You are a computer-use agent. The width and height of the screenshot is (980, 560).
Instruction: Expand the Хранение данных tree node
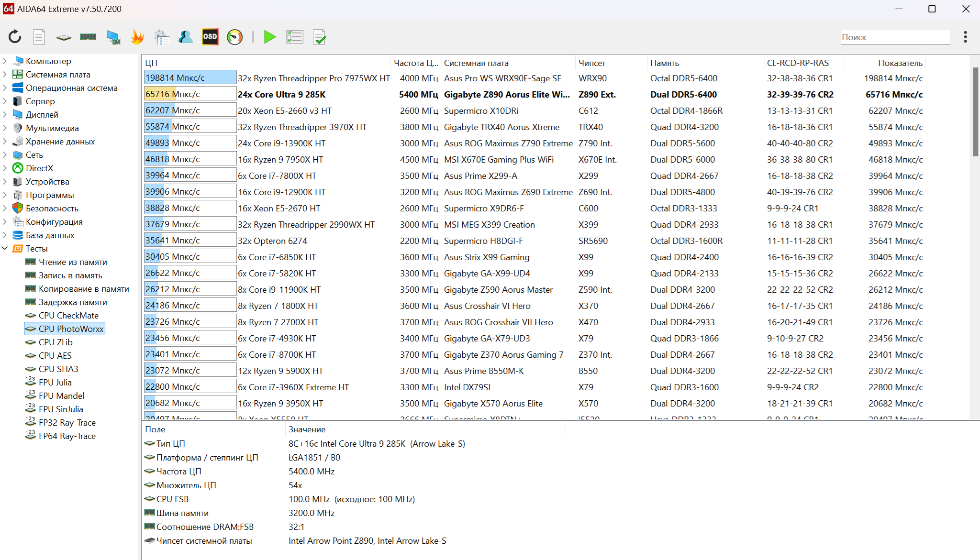[5, 142]
